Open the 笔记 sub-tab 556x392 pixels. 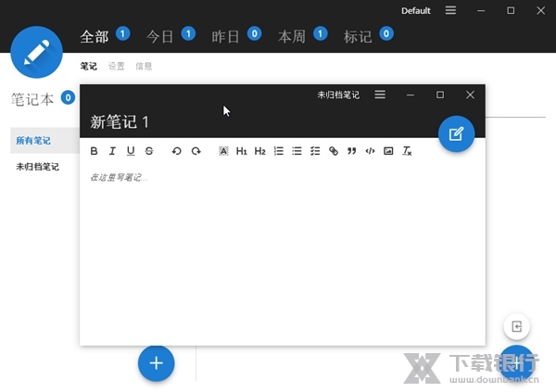(x=89, y=67)
